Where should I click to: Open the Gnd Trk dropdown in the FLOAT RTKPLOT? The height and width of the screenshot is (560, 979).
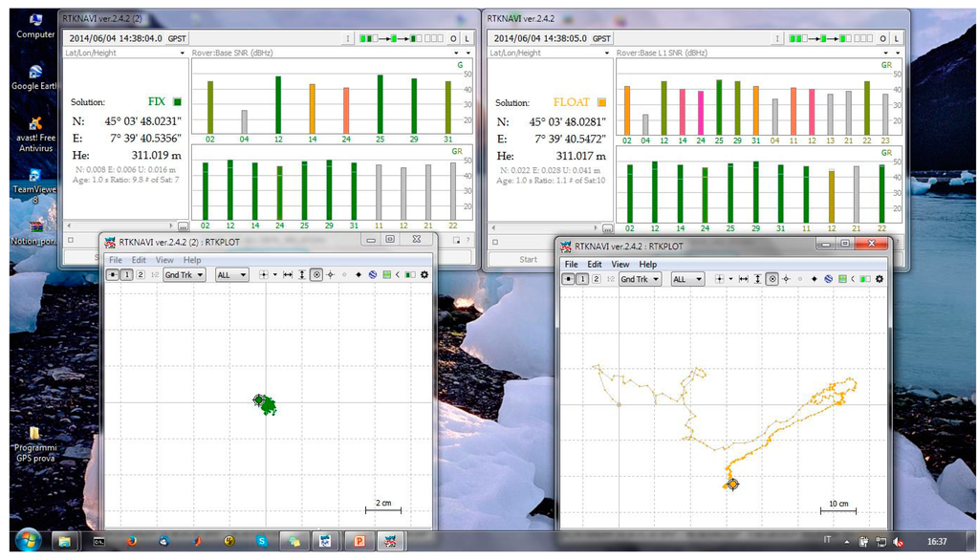point(641,279)
